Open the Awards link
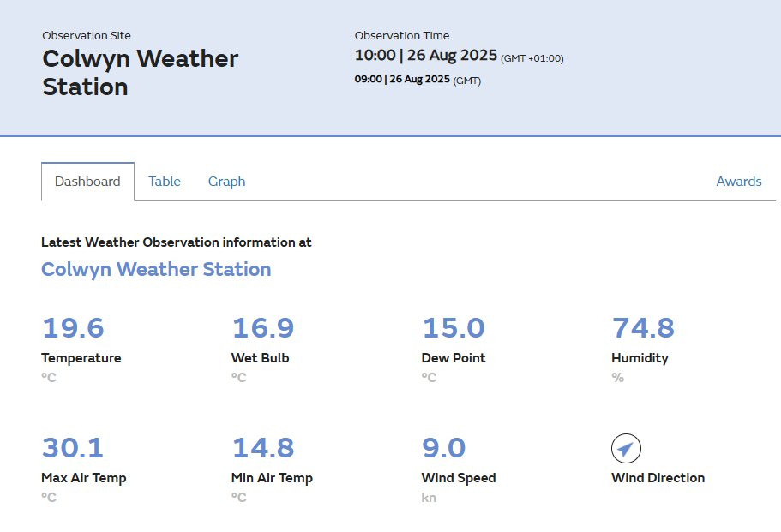The image size is (781, 532). (739, 182)
